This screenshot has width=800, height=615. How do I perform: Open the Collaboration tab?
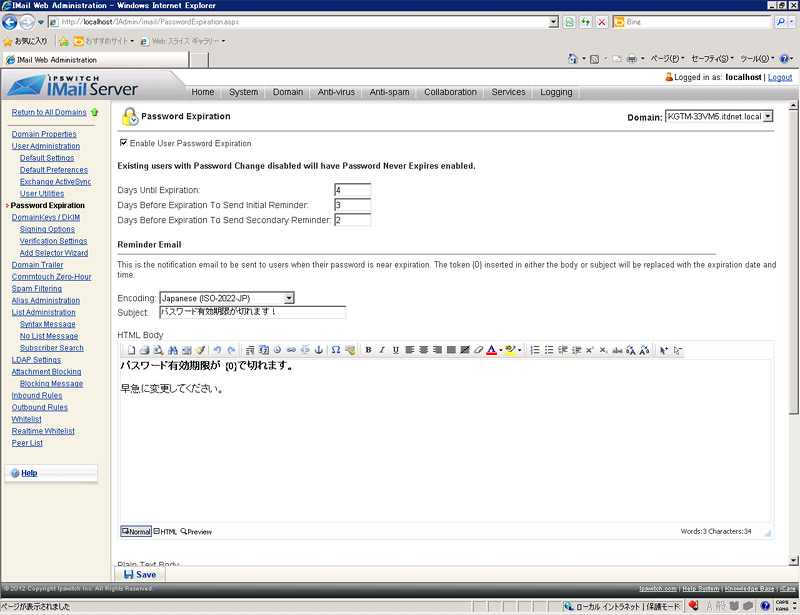[451, 92]
